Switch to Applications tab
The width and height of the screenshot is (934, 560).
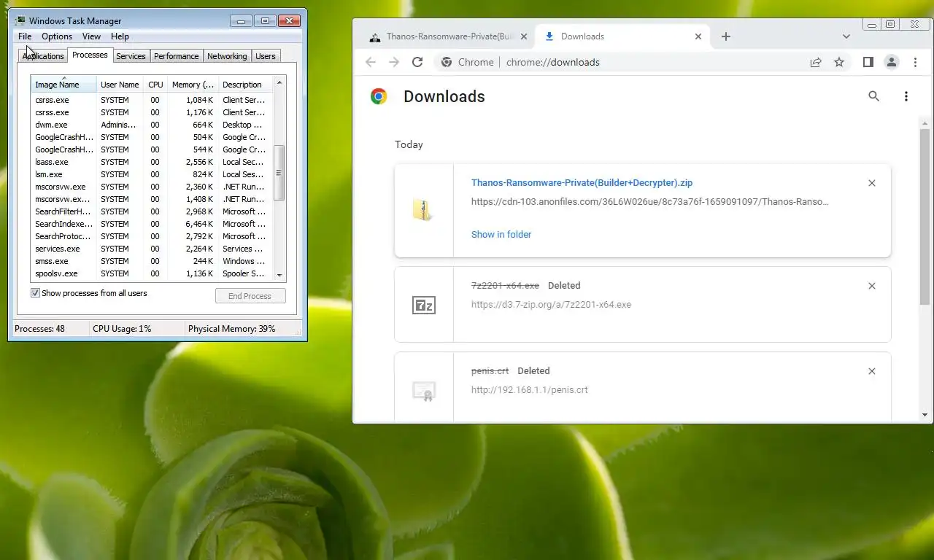click(x=43, y=56)
